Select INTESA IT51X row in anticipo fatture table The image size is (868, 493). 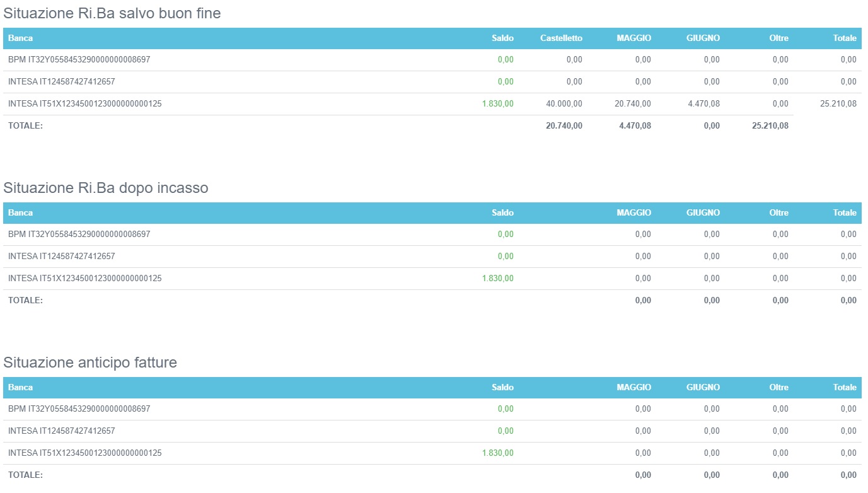pyautogui.click(x=85, y=453)
